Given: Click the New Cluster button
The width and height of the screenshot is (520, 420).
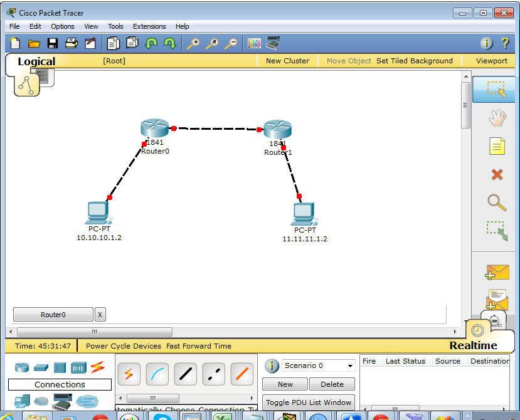Looking at the screenshot, I should point(287,61).
